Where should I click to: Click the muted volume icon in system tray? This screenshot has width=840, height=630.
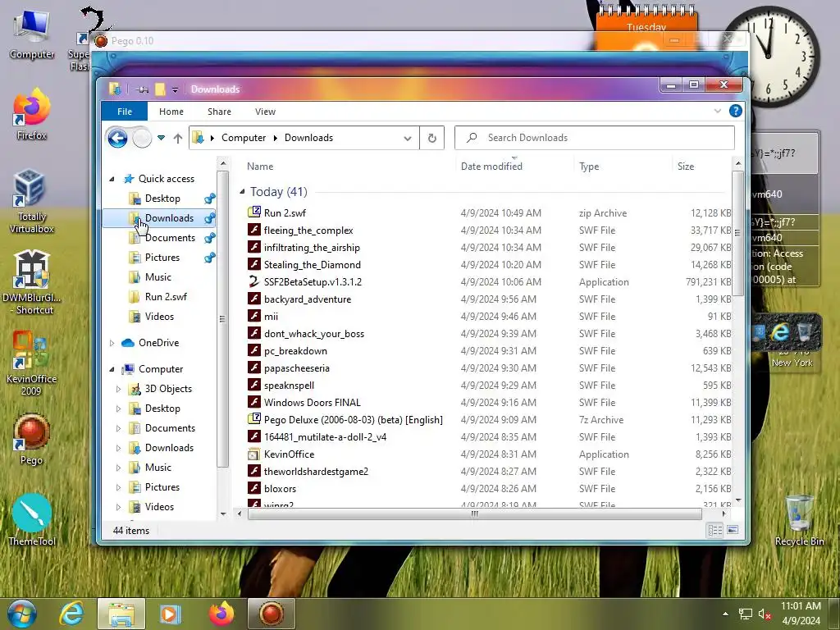(765, 614)
